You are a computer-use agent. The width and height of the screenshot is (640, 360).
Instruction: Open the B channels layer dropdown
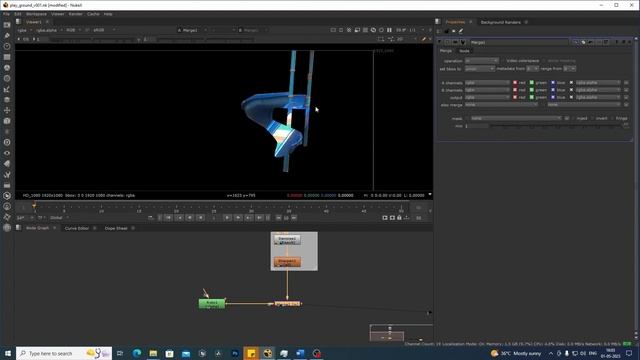(x=488, y=90)
